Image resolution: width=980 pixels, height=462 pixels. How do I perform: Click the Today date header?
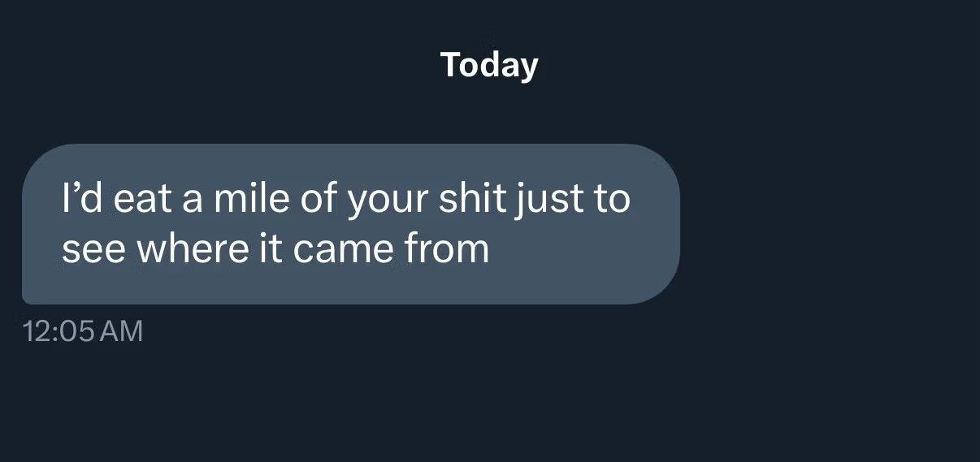489,65
